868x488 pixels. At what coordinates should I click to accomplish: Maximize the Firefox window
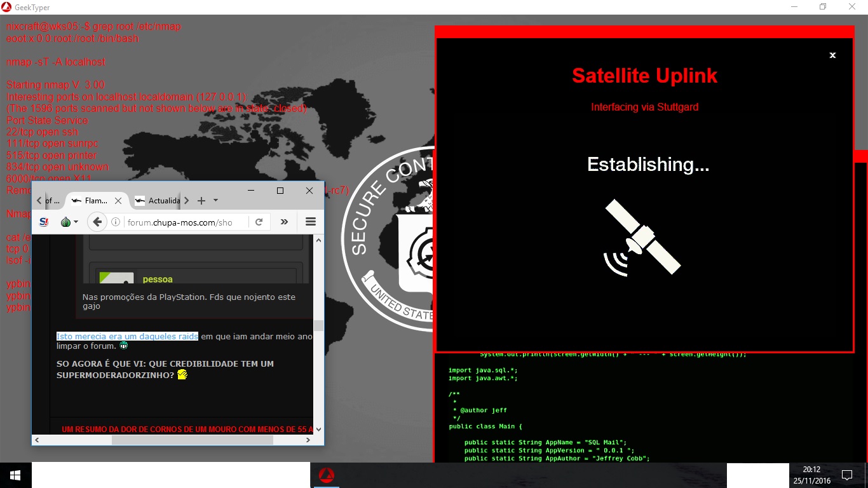point(280,191)
